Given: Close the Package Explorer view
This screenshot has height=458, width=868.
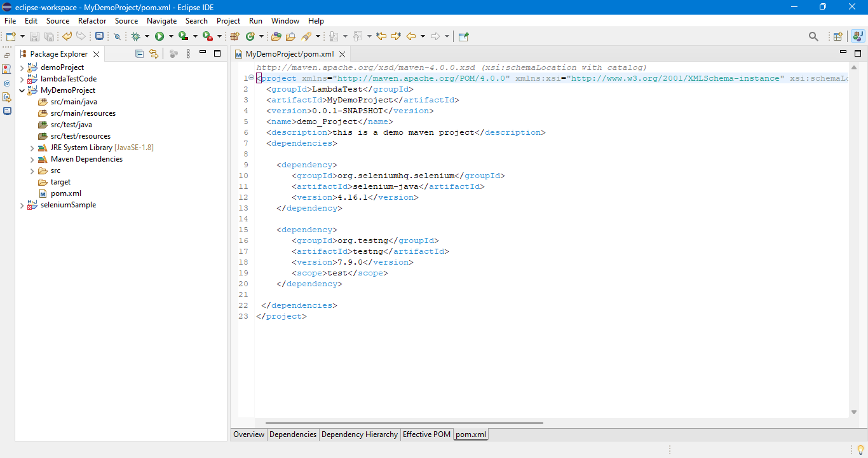Looking at the screenshot, I should 96,55.
